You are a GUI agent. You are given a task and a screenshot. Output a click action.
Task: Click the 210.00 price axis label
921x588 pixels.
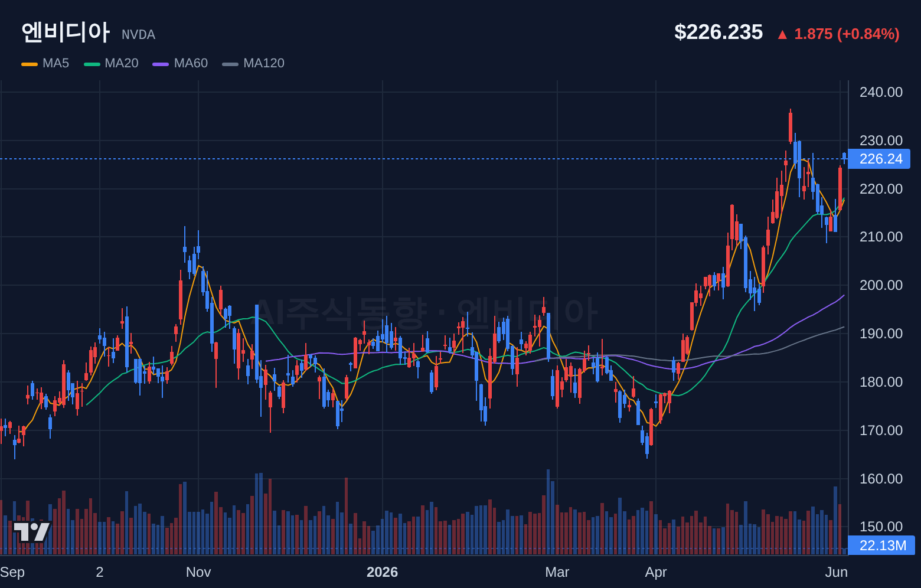(881, 237)
